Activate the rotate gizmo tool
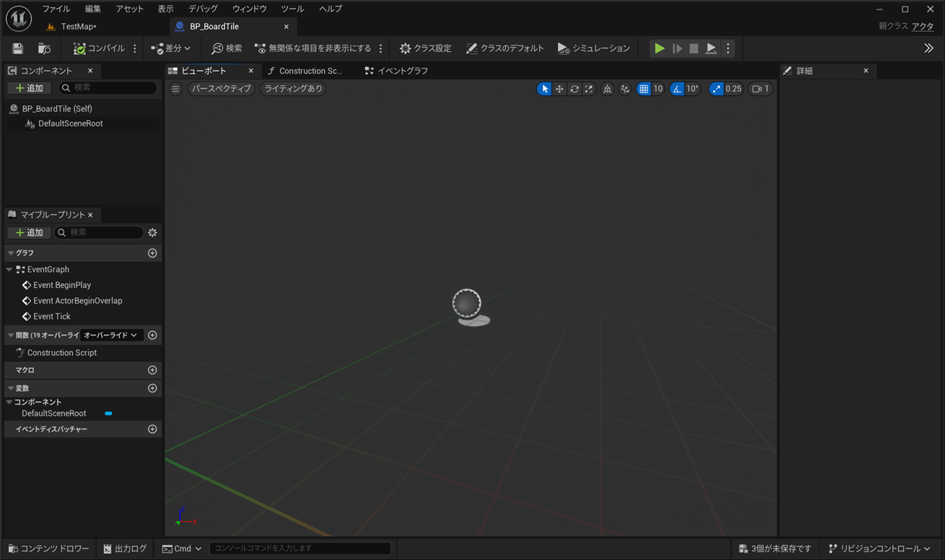Screen dimensions: 945x560 pos(575,89)
